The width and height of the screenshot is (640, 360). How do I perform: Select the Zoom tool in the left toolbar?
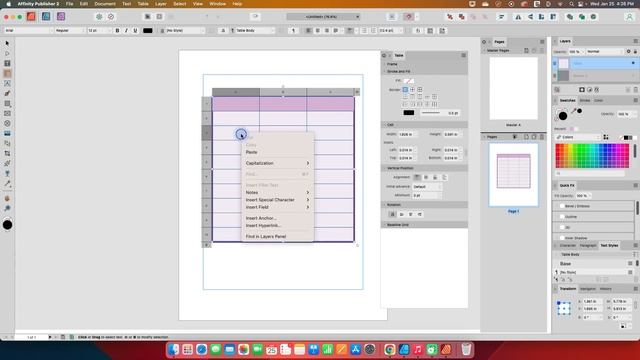7,209
